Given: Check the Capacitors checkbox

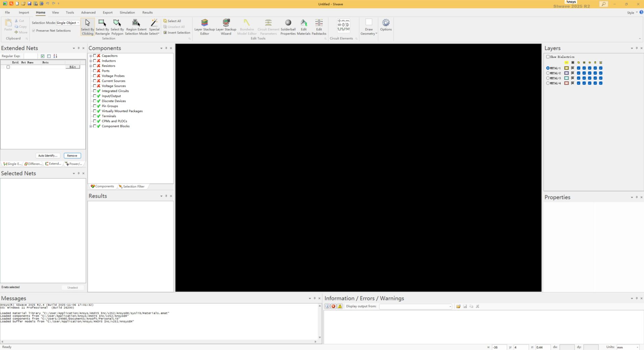Looking at the screenshot, I should 95,56.
